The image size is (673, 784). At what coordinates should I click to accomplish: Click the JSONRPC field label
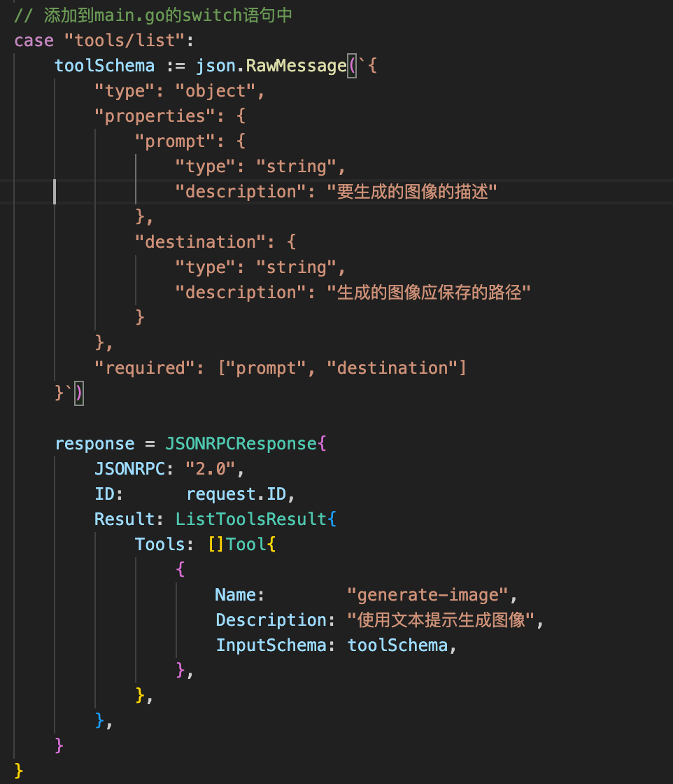(129, 468)
